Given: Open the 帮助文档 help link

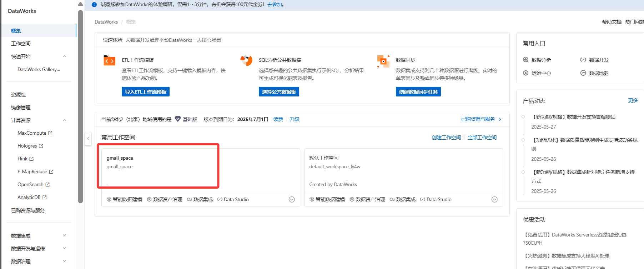Looking at the screenshot, I should point(612,22).
